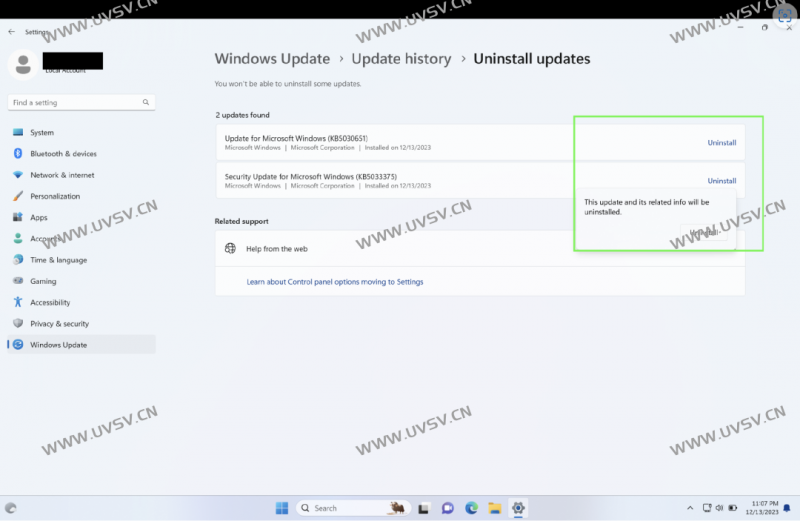The width and height of the screenshot is (800, 521).
Task: Click the battery tray icon
Action: pos(733,508)
